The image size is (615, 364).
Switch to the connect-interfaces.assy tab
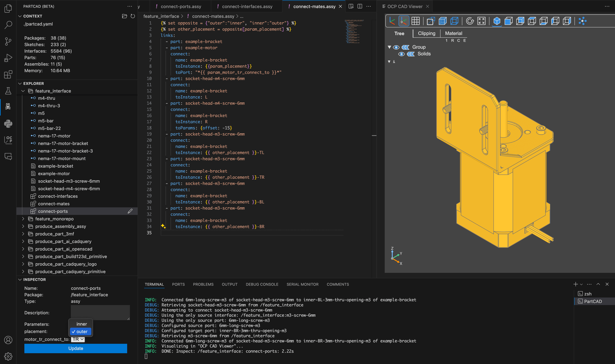247,7
